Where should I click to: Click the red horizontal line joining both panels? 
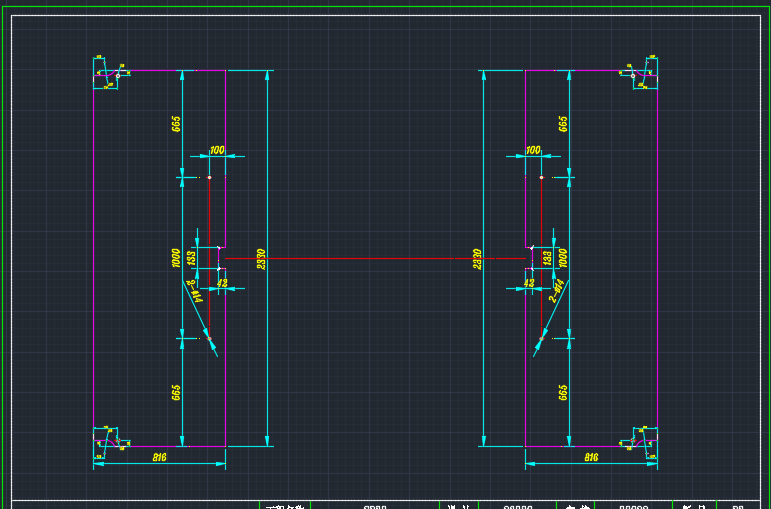[x=375, y=258]
